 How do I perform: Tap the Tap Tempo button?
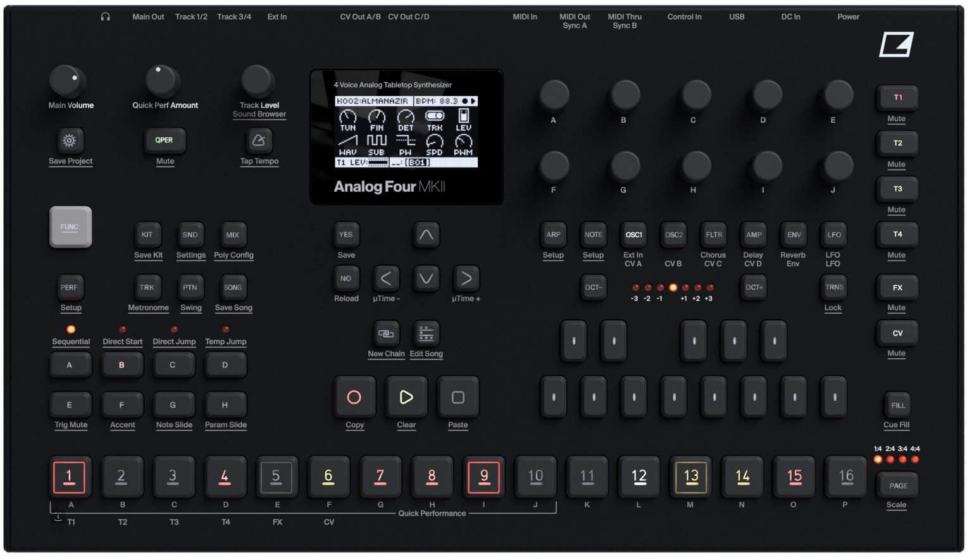(259, 140)
